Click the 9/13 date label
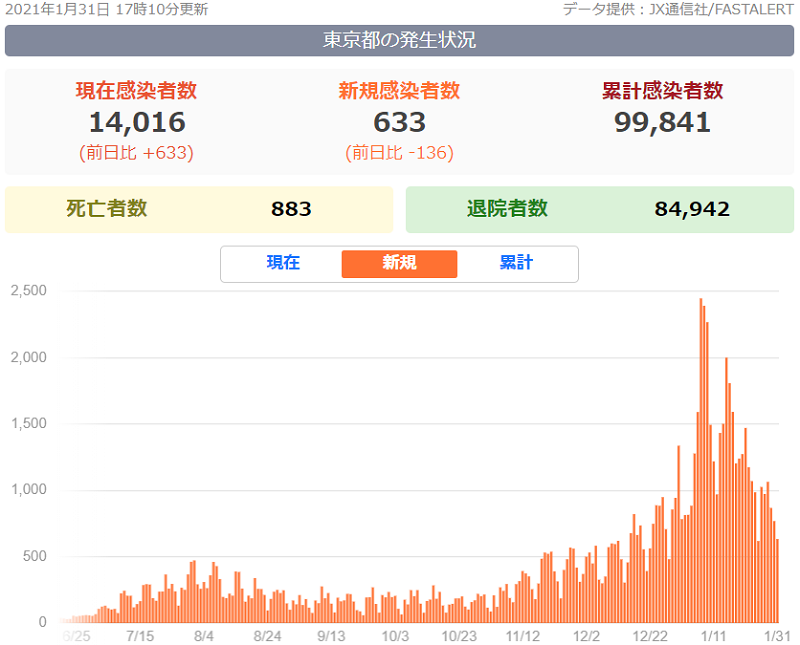This screenshot has height=645, width=800. coord(331,636)
